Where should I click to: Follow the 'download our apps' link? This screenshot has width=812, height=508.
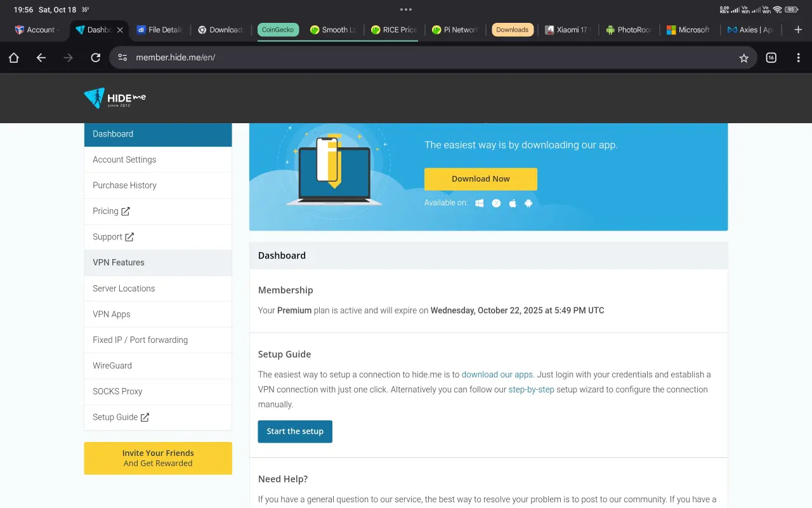(x=497, y=375)
